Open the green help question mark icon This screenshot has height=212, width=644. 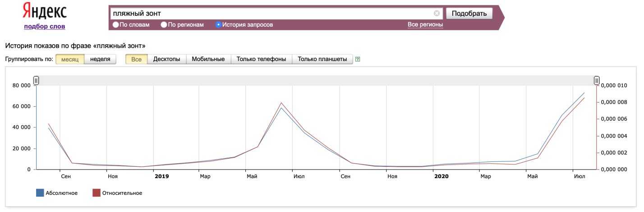[x=358, y=59]
